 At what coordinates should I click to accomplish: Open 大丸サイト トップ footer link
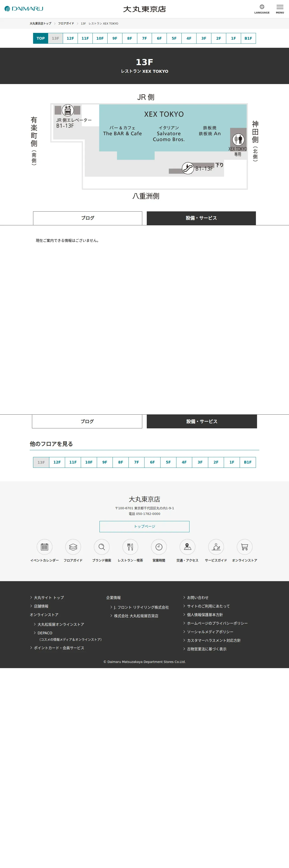(x=49, y=597)
